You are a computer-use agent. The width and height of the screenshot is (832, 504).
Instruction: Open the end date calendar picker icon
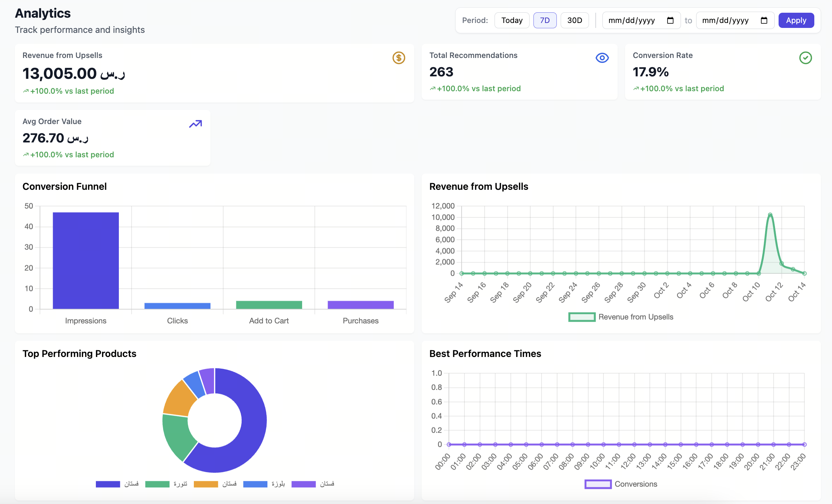point(764,20)
